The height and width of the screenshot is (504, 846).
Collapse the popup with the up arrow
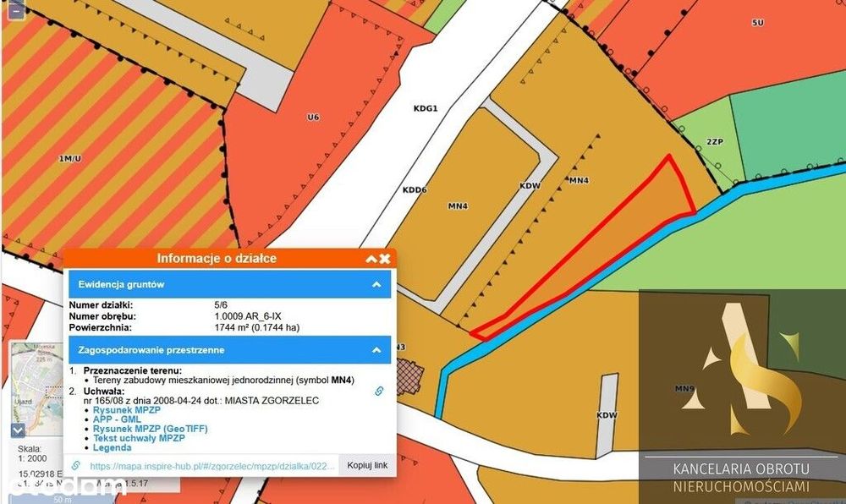click(371, 259)
